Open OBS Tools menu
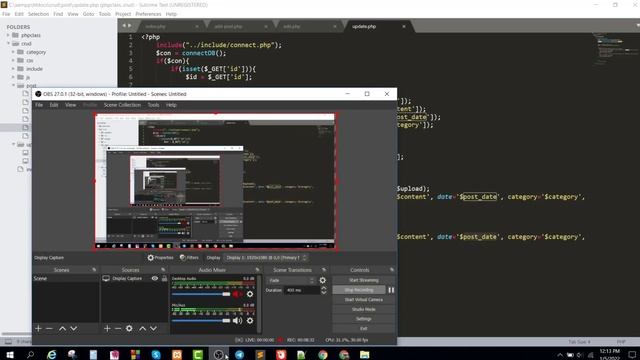This screenshot has height=360, width=640. tap(153, 105)
